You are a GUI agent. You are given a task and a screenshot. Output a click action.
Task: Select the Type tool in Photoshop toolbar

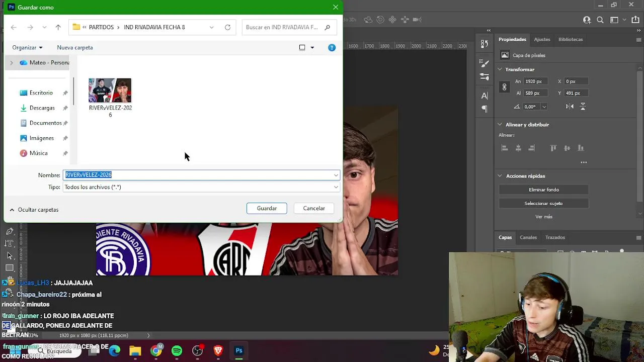pyautogui.click(x=10, y=243)
